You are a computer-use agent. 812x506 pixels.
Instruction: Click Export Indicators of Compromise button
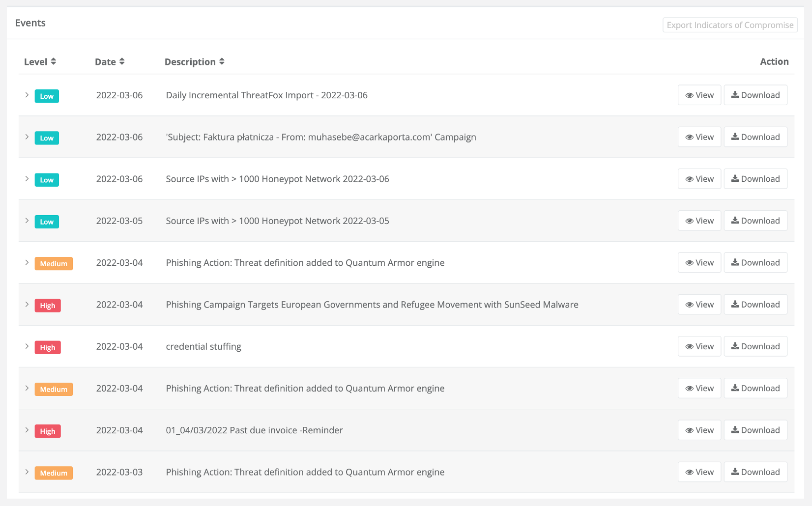pyautogui.click(x=730, y=25)
